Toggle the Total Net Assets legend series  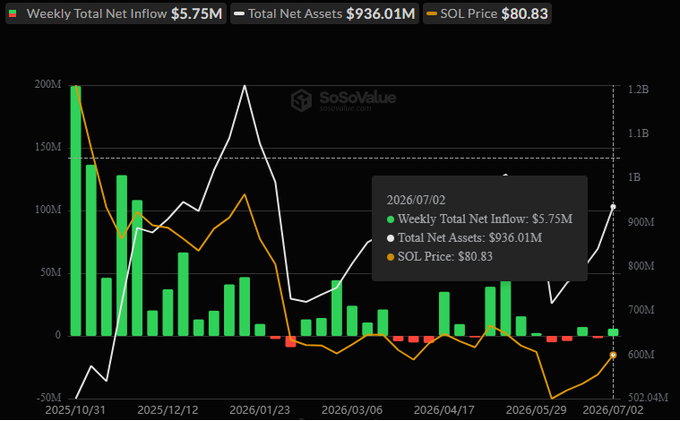point(324,13)
